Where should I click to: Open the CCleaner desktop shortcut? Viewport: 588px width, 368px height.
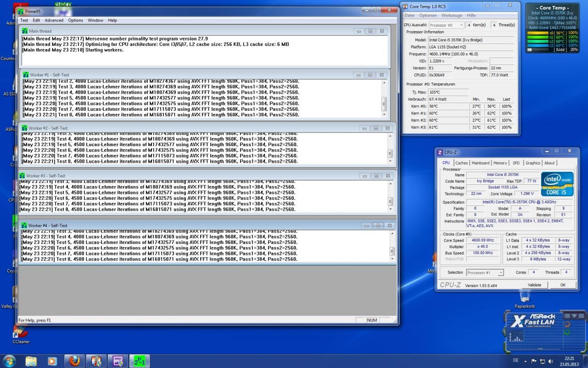(x=21, y=334)
